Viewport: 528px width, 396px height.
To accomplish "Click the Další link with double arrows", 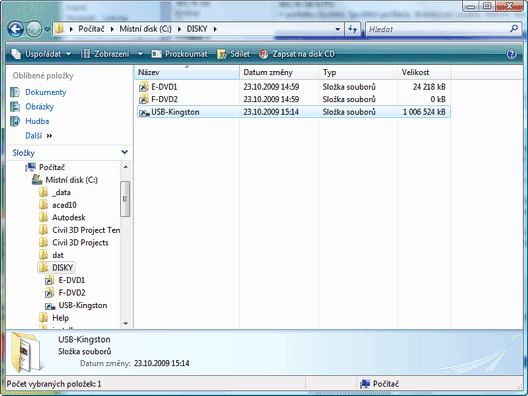I will (38, 135).
